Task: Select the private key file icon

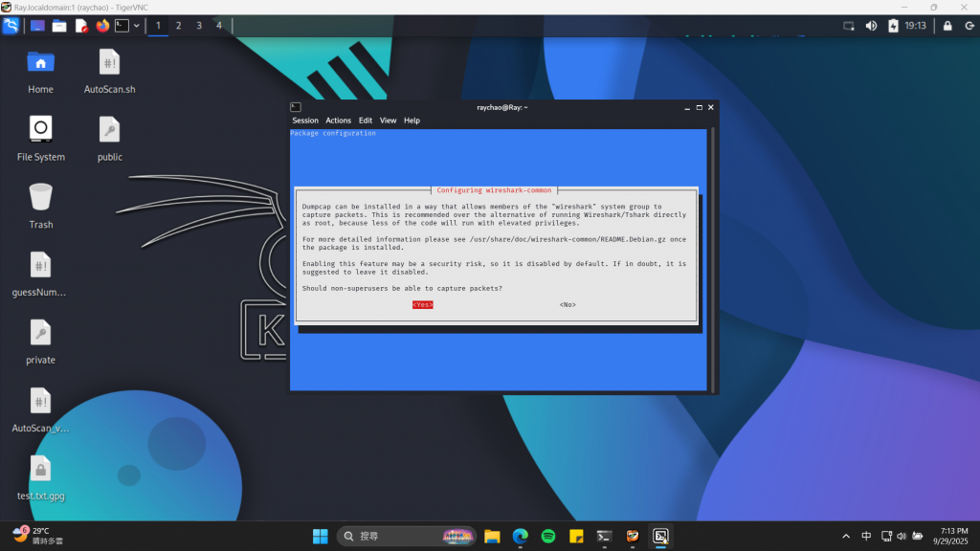Action: 40,342
